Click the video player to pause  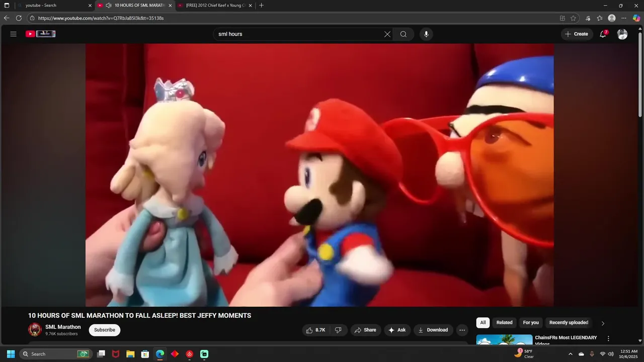(x=319, y=175)
